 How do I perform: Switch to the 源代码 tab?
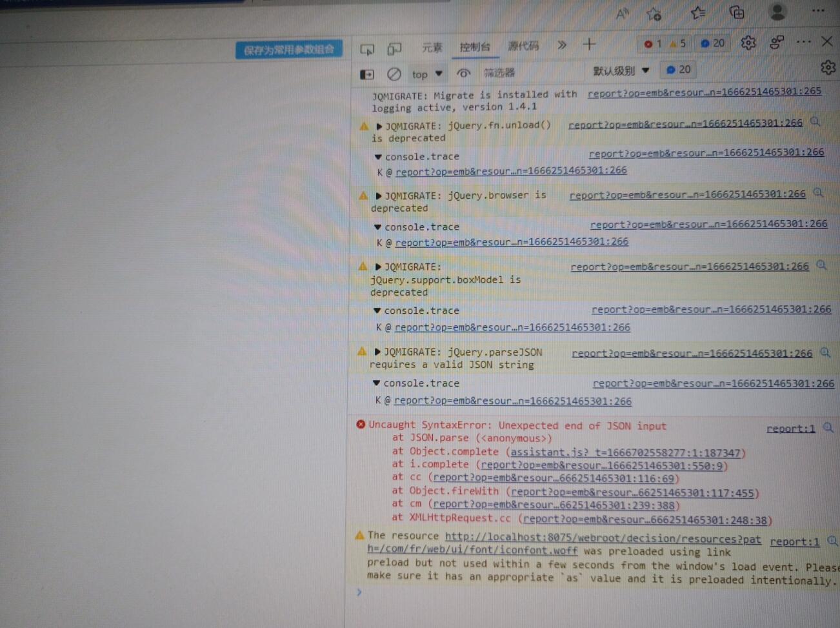(x=523, y=46)
